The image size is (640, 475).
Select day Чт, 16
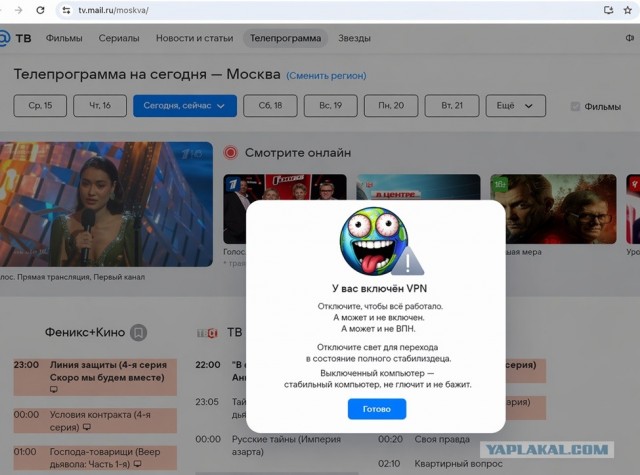pyautogui.click(x=100, y=106)
